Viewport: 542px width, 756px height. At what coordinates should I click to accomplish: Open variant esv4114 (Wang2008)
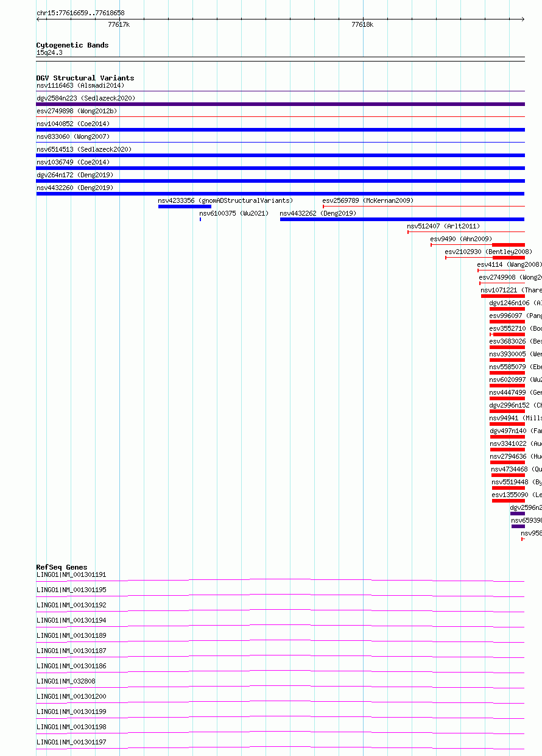tap(509, 265)
